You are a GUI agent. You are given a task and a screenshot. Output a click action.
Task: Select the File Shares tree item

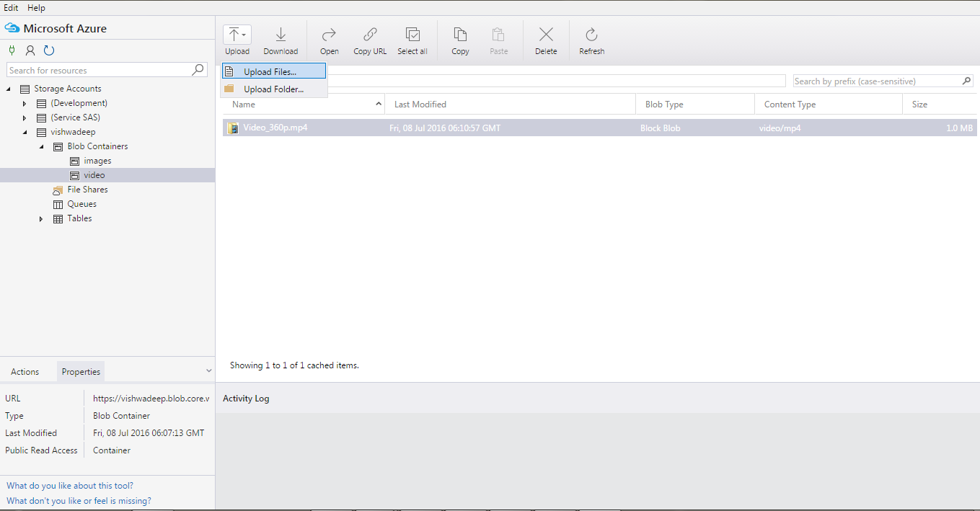tap(87, 190)
